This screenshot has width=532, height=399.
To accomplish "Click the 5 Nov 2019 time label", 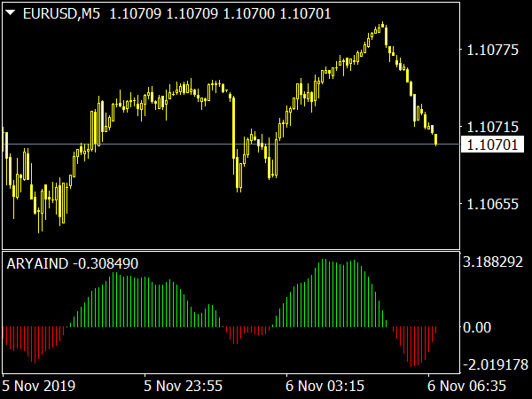I will tap(39, 386).
